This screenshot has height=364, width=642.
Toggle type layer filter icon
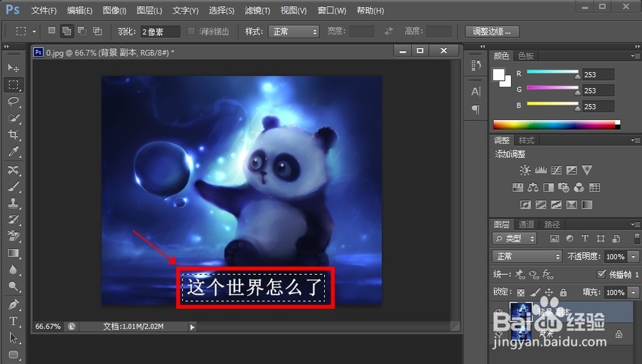pos(585,238)
